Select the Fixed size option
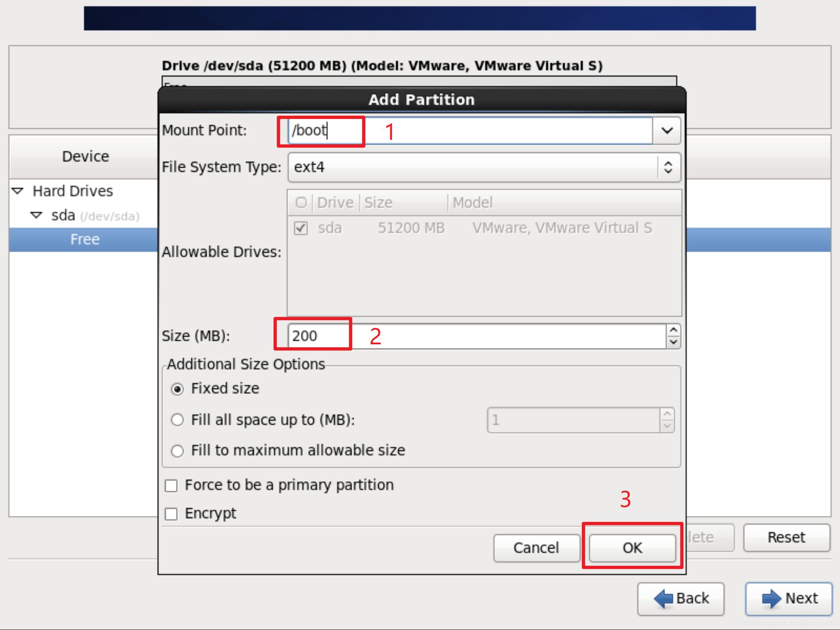The width and height of the screenshot is (840, 630). tap(177, 389)
